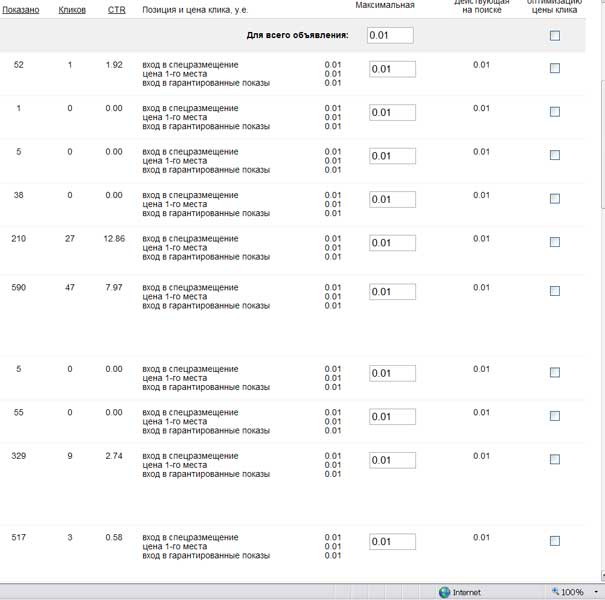
Task: Click the max price field in 52 impressions row
Action: pos(392,69)
